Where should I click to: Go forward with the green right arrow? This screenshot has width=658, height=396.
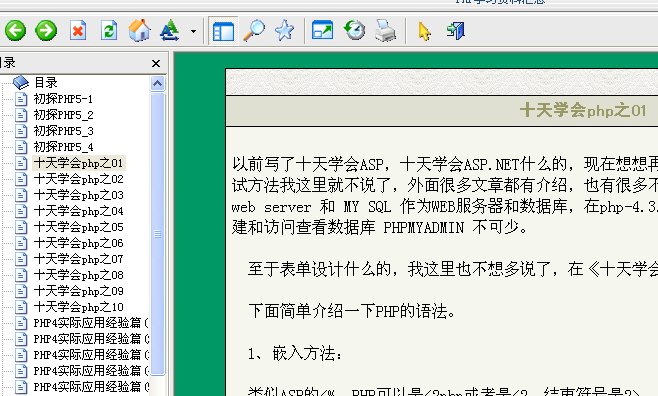click(46, 30)
